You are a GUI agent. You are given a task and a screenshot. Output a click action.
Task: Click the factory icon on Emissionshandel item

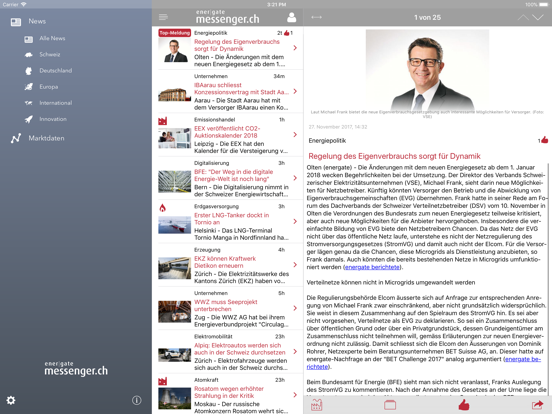(x=163, y=121)
